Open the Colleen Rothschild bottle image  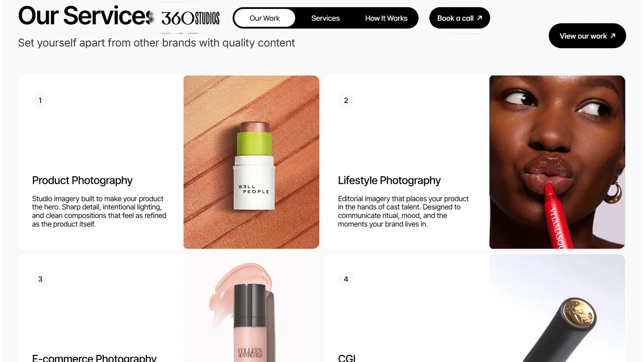tap(251, 308)
